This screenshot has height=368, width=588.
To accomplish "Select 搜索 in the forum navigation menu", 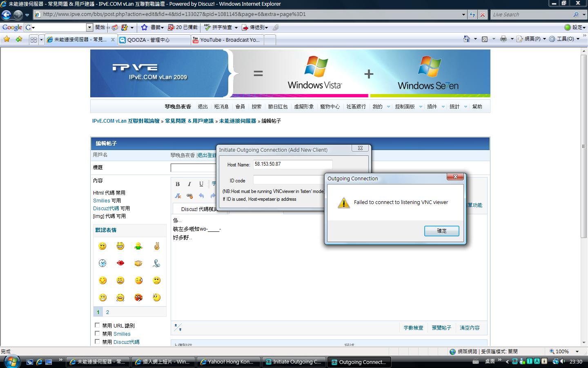I will pyautogui.click(x=256, y=106).
